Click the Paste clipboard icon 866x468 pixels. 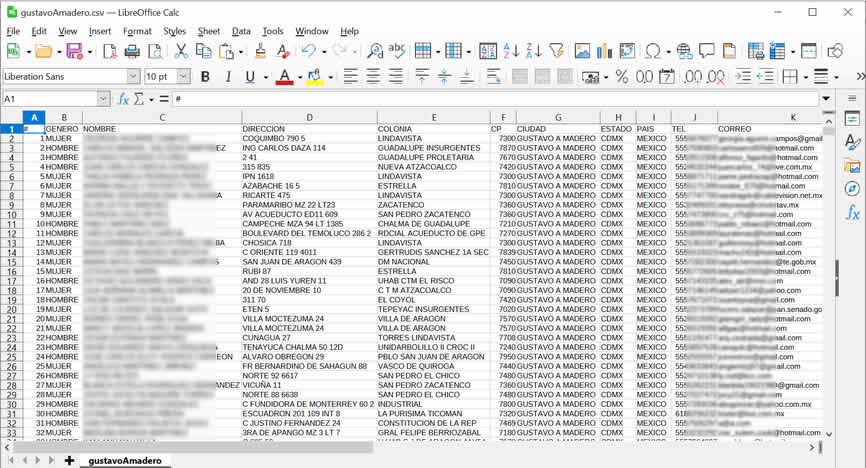[226, 51]
